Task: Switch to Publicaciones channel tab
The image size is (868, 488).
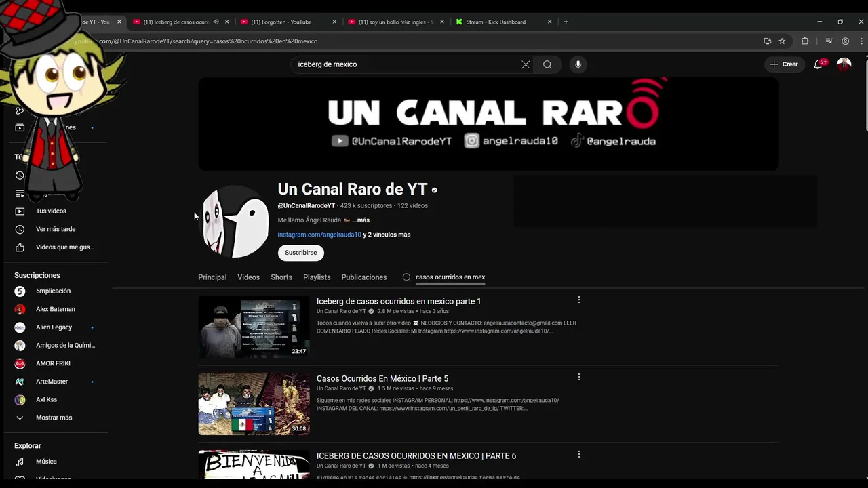Action: 364,277
